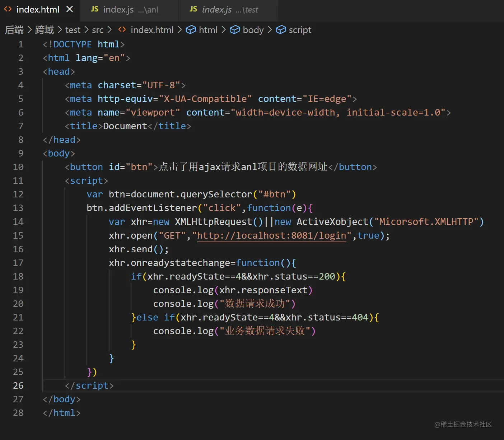Screen dimensions: 504x440
Task: Click the button text 点击了用ajax请求anl项目的数据网址
Action: 243,167
